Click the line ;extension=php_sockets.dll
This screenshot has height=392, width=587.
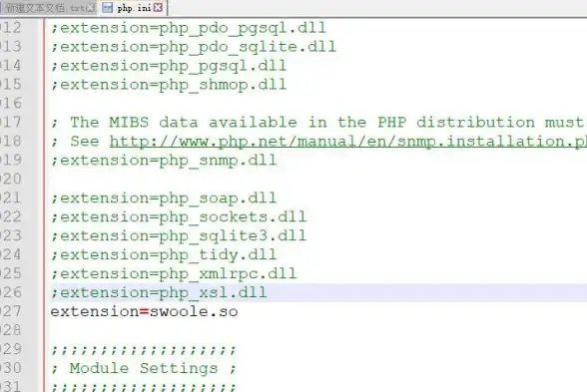179,217
